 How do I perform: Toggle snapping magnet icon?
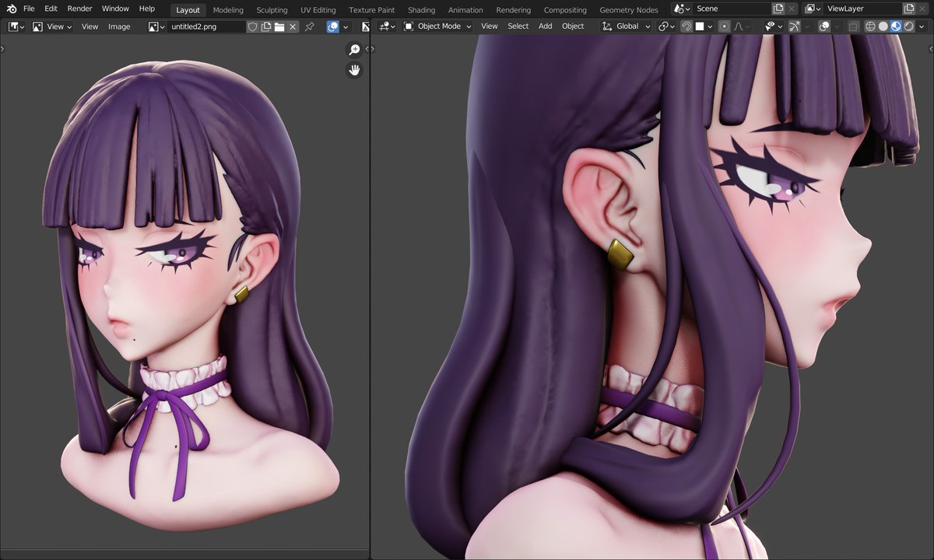686,26
